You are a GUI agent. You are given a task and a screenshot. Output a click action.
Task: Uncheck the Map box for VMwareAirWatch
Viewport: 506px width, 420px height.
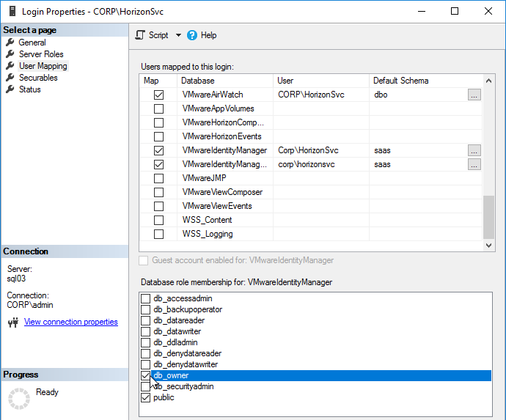tap(158, 95)
